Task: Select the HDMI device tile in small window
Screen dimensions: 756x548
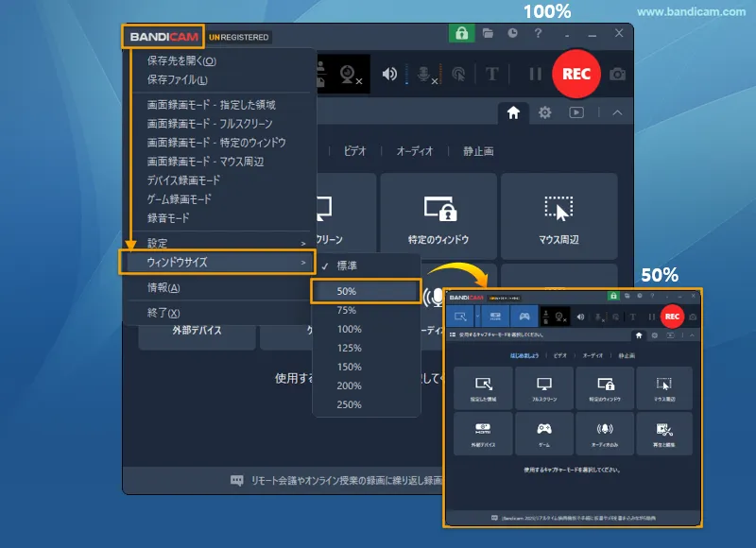Action: pyautogui.click(x=483, y=434)
